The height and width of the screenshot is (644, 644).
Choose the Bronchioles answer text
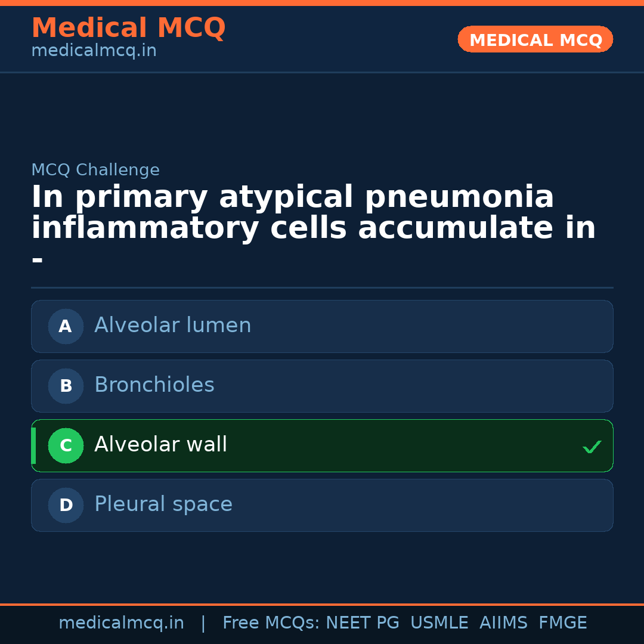(154, 385)
